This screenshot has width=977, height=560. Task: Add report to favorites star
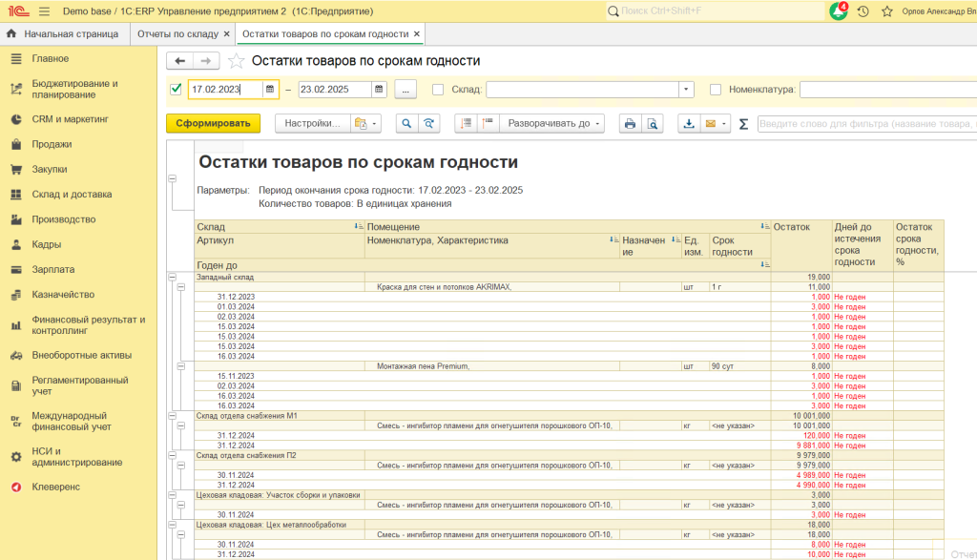[x=237, y=60]
